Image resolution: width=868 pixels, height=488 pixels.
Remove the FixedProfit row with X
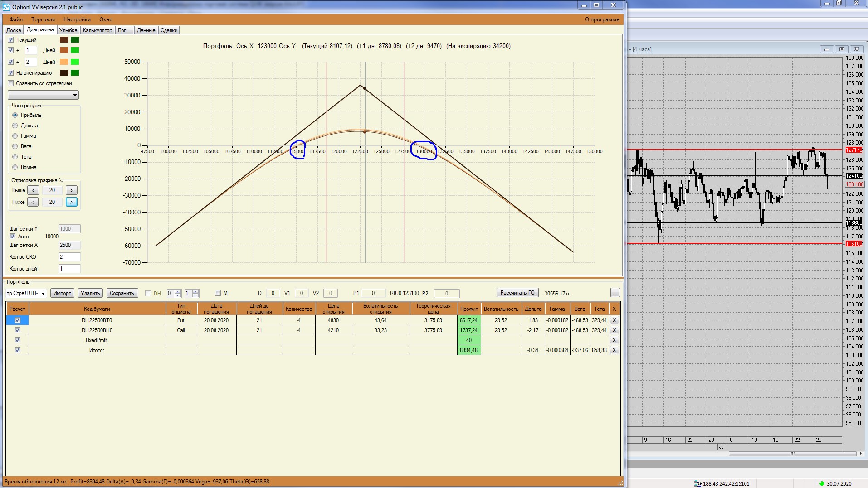[614, 340]
